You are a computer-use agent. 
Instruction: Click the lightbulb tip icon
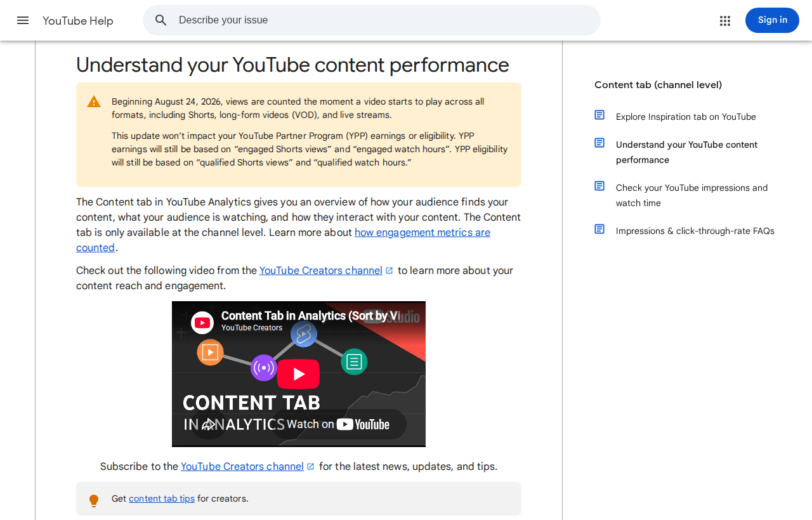click(x=94, y=500)
